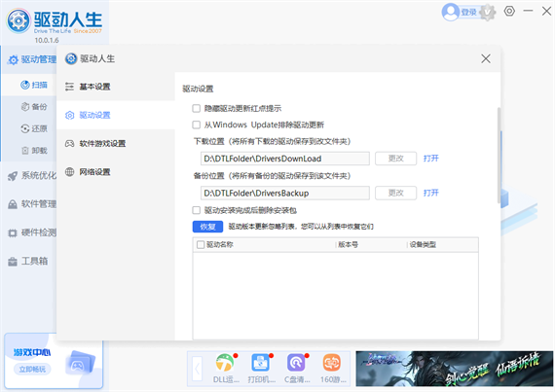Screen dimensions: 555x392
Task: Switch to 驱动设置 tab
Action: 116,115
